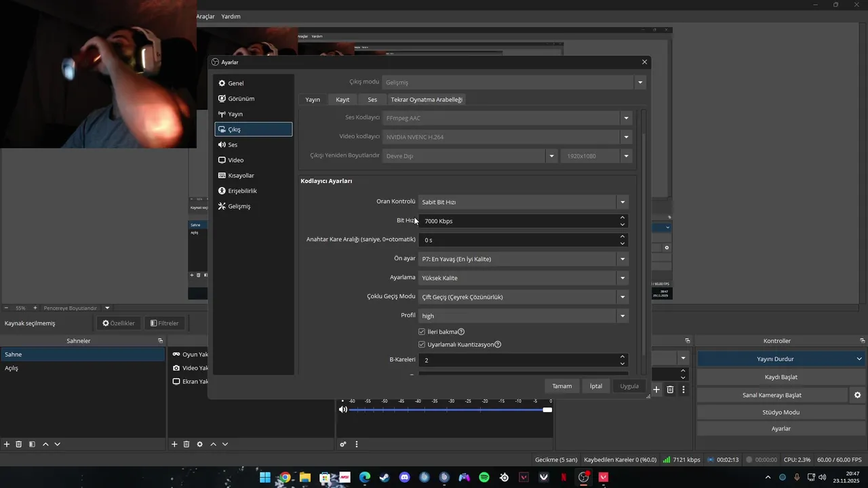The width and height of the screenshot is (868, 488).
Task: Show help for Uyarlamalı Kuantizasyon option
Action: coord(498,344)
